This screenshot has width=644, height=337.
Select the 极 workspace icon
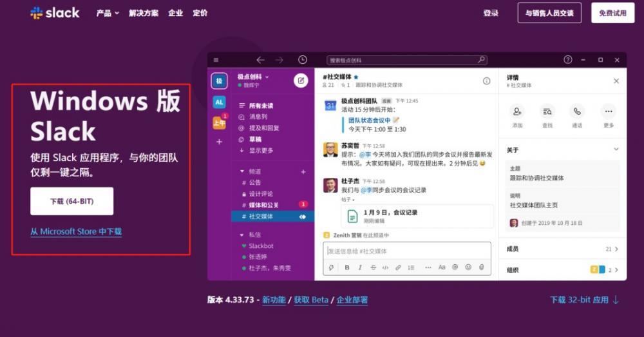(x=220, y=81)
